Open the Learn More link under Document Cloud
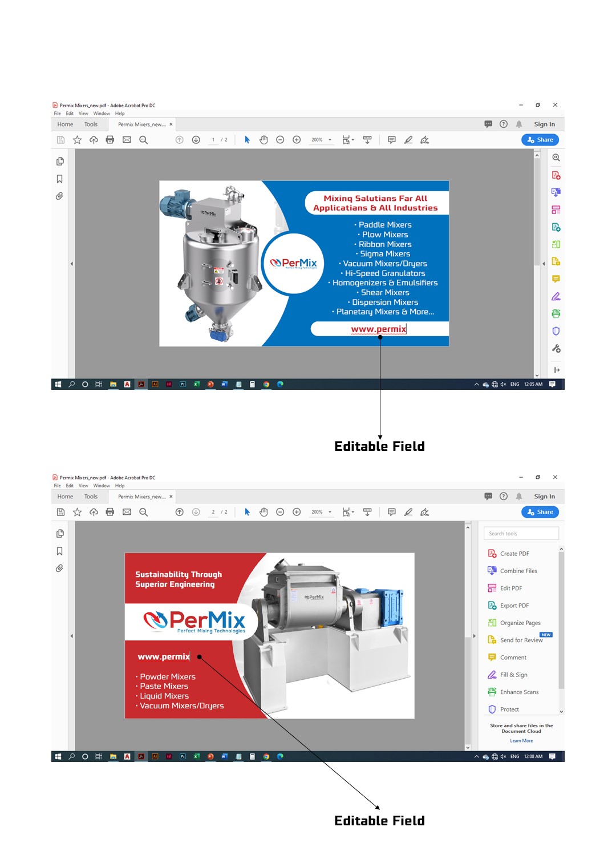 [521, 740]
